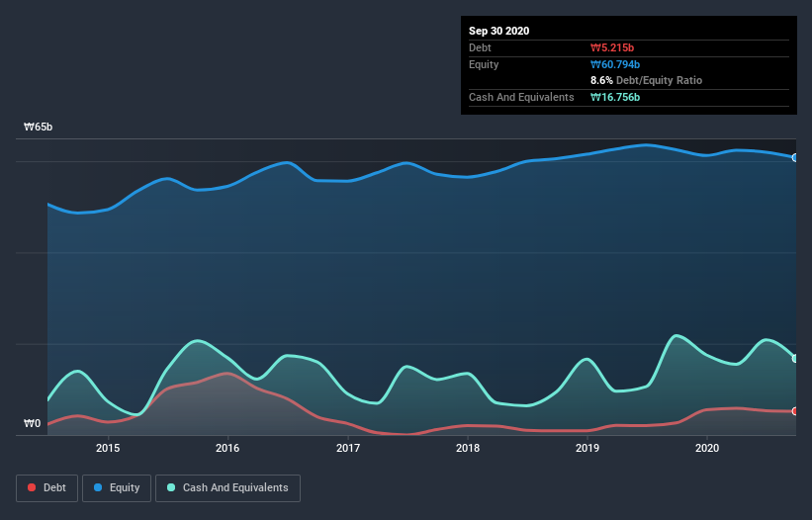Click the 2018 x-axis label
The image size is (812, 520).
tap(468, 448)
